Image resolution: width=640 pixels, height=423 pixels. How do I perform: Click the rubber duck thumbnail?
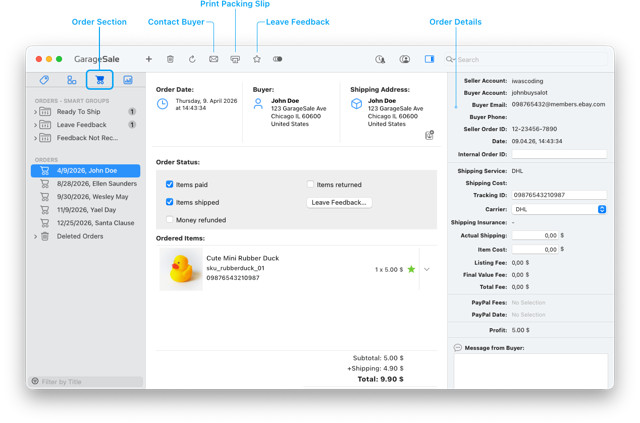(181, 269)
